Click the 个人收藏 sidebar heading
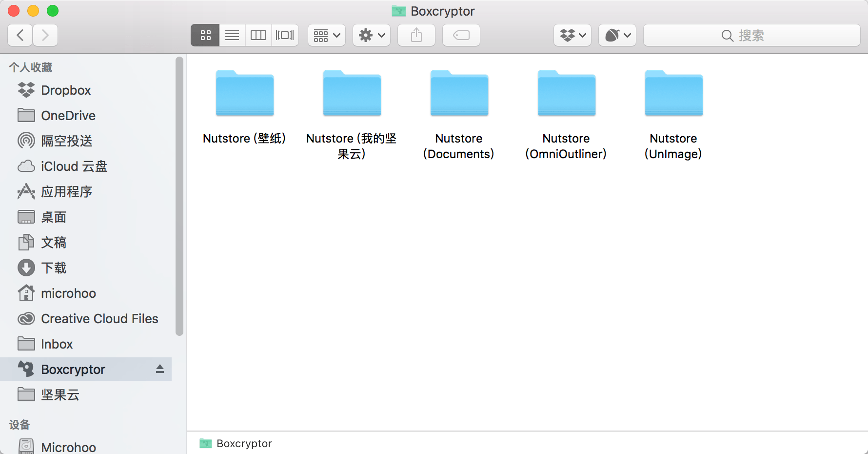This screenshot has width=868, height=454. 31,67
